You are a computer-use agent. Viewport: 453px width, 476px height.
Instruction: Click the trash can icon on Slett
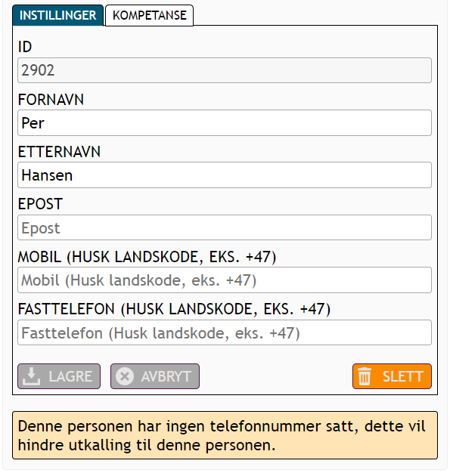(x=365, y=376)
